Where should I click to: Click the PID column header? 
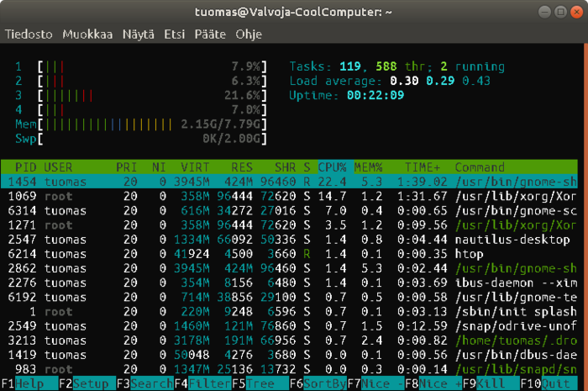[27, 166]
